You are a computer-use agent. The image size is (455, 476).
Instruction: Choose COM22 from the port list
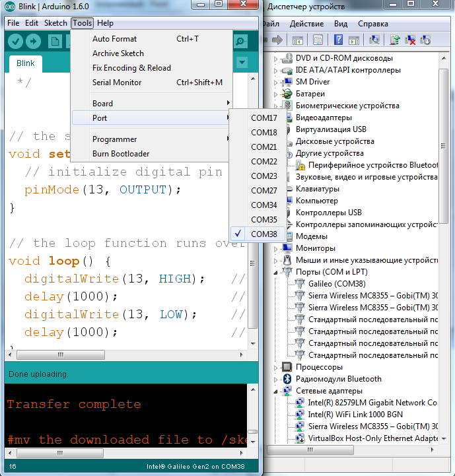(258, 162)
